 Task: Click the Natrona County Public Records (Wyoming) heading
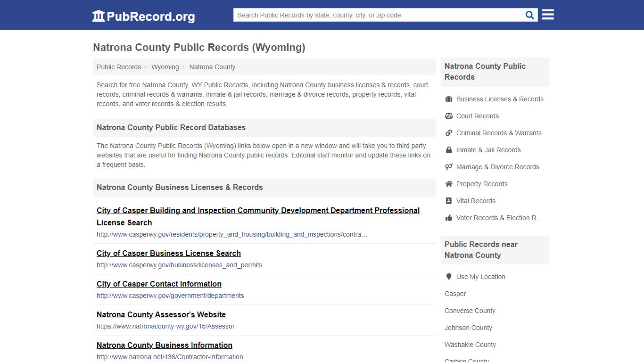point(199,47)
